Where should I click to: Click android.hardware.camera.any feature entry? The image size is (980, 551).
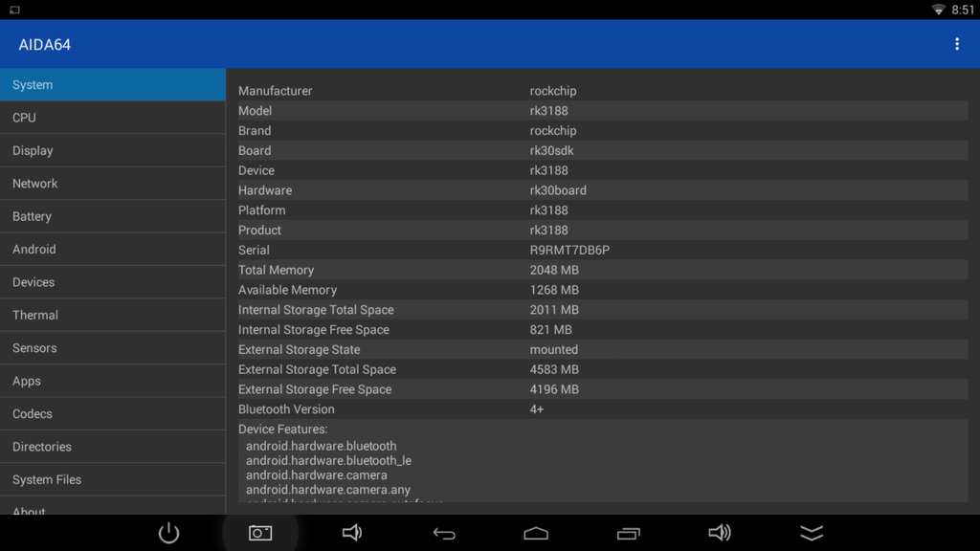click(x=328, y=490)
